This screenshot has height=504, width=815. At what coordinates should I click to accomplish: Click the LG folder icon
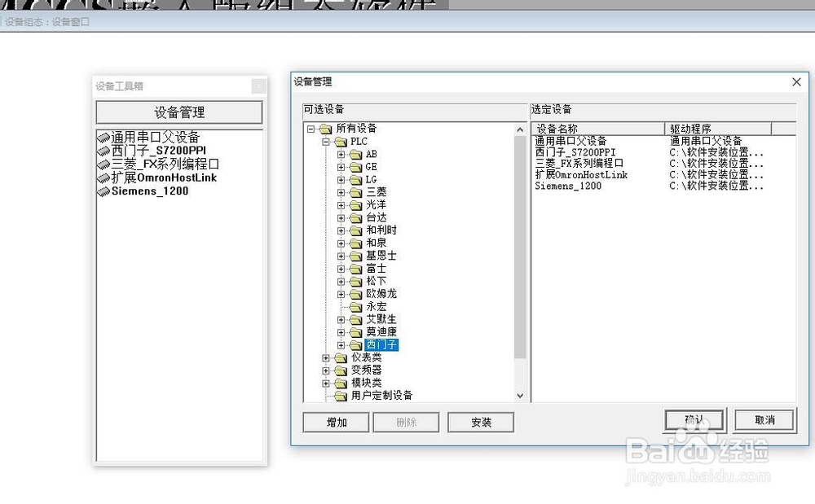pyautogui.click(x=356, y=180)
